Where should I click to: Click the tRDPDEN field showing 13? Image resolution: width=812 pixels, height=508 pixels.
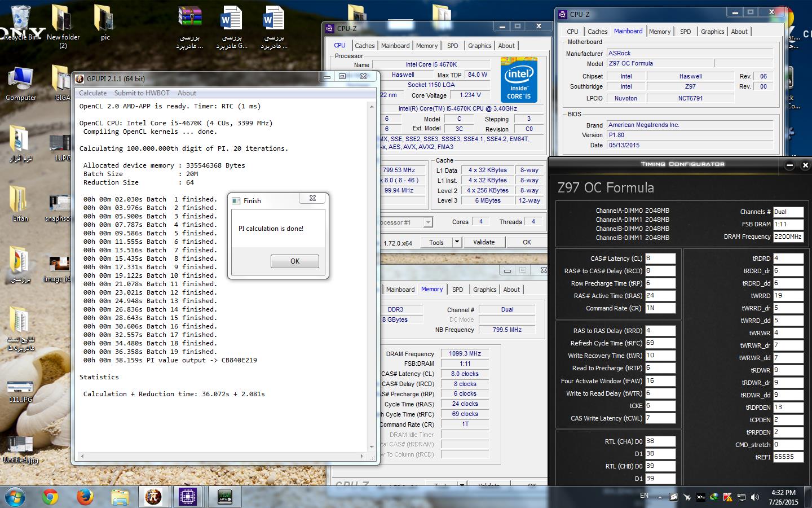788,408
